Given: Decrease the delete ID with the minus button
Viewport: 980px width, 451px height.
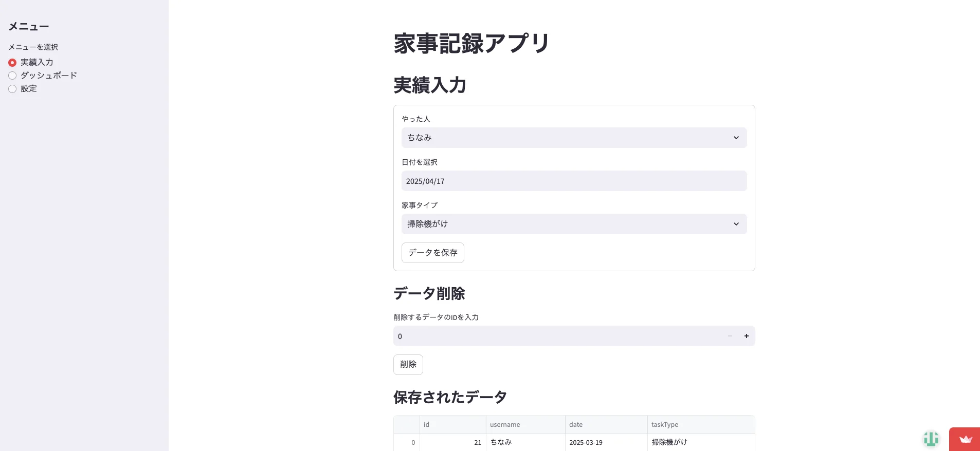Looking at the screenshot, I should (730, 336).
